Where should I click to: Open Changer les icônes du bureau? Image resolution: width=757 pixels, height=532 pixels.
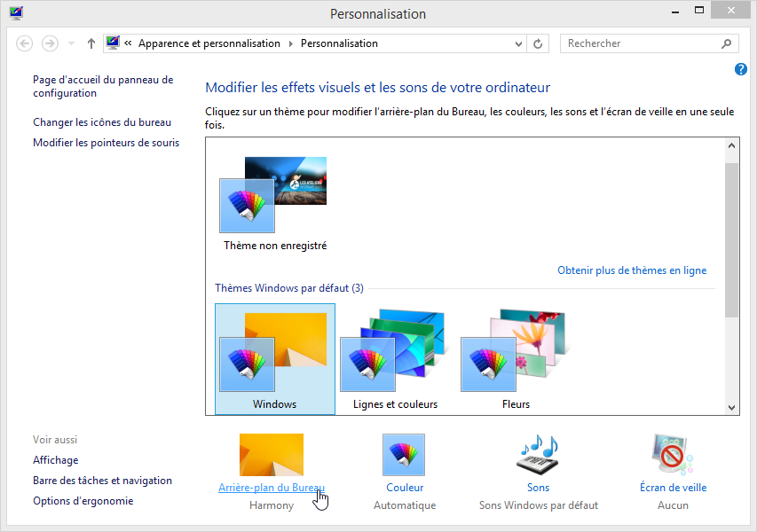click(102, 122)
